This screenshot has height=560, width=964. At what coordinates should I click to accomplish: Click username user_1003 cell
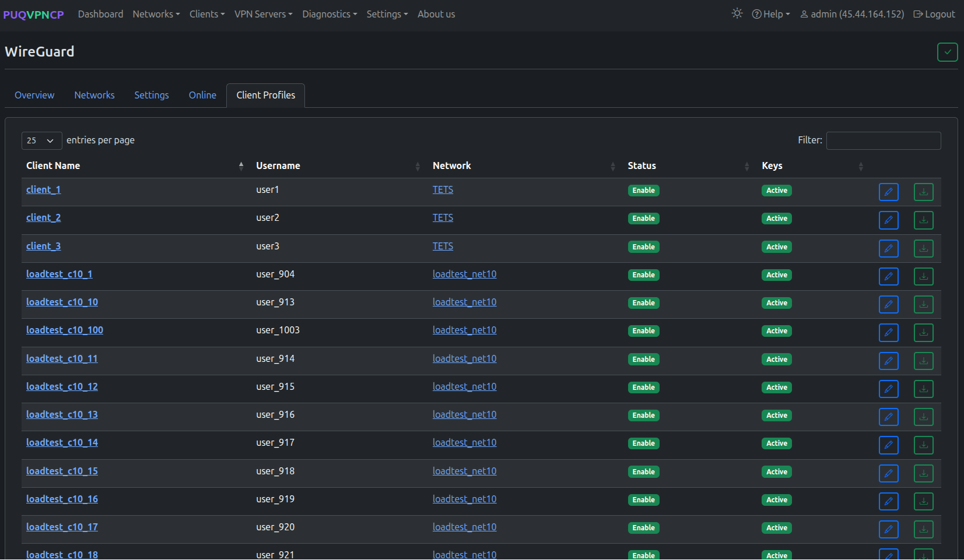(x=278, y=330)
